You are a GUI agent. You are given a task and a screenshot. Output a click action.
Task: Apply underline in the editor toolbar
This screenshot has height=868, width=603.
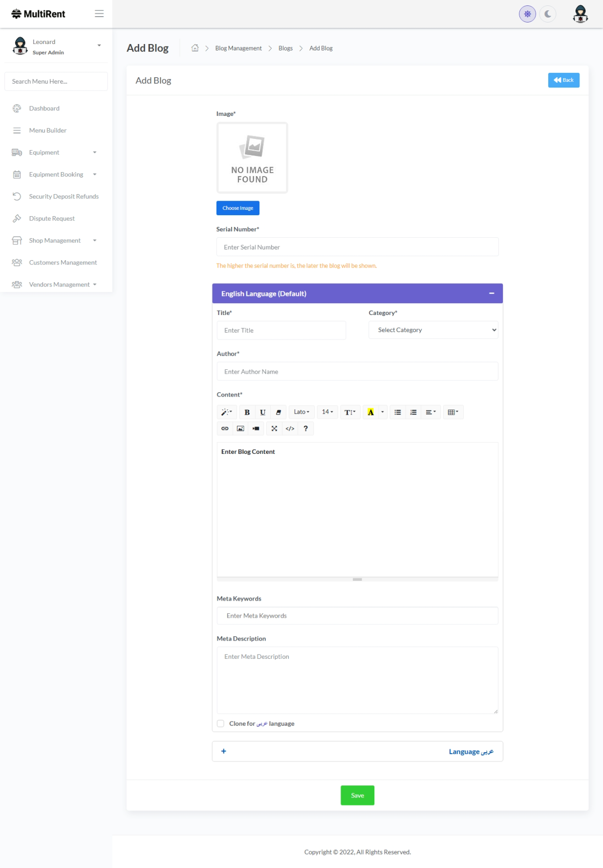[262, 412]
